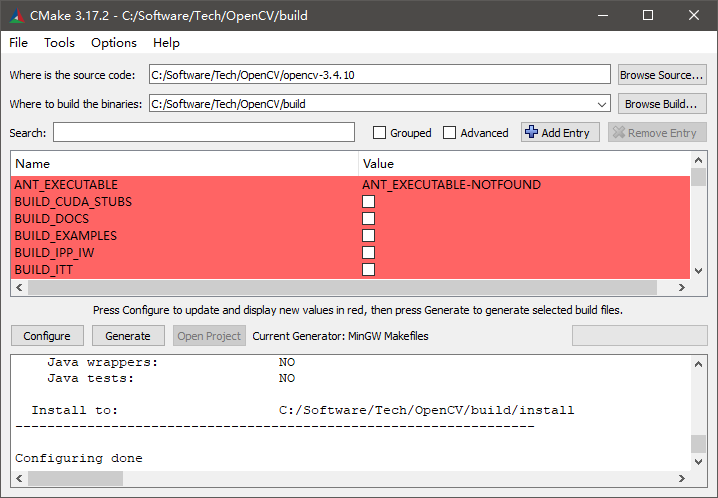Select the BUILD_IPP_IW entry name

54,252
